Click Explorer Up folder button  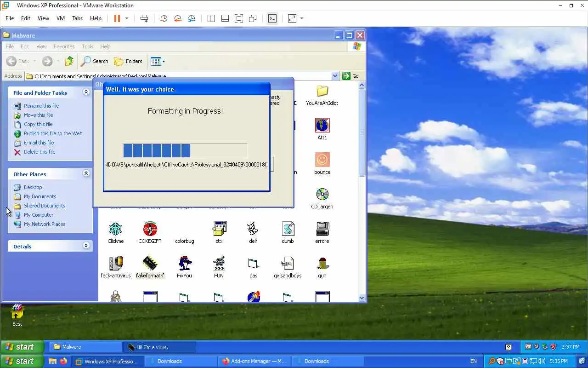click(x=69, y=61)
